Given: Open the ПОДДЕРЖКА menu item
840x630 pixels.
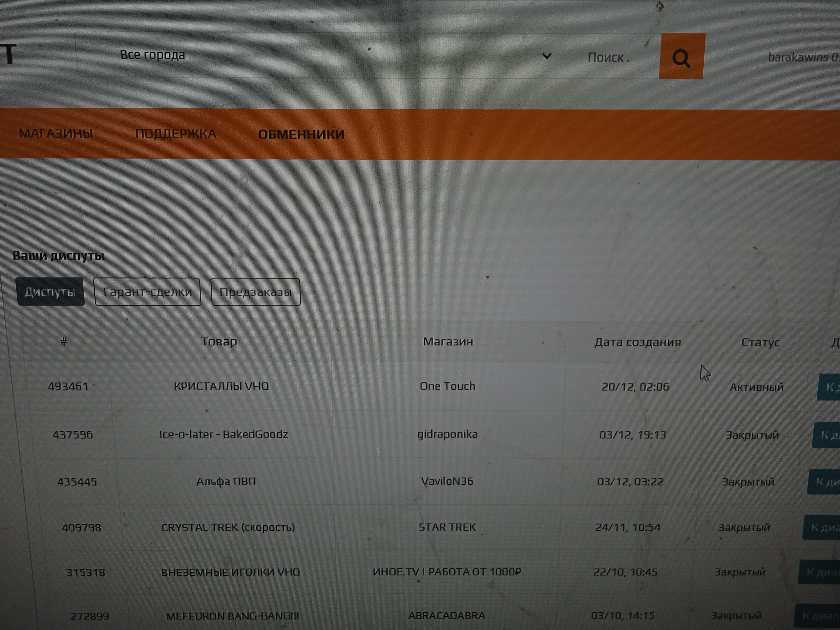Looking at the screenshot, I should coord(175,134).
